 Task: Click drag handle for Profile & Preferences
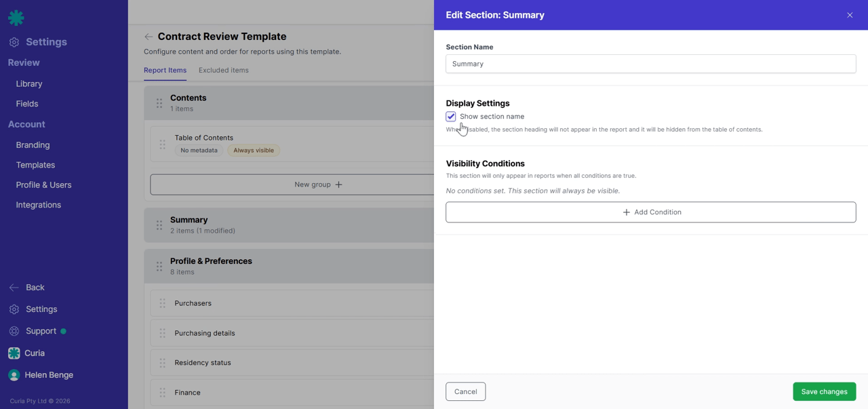[159, 267]
